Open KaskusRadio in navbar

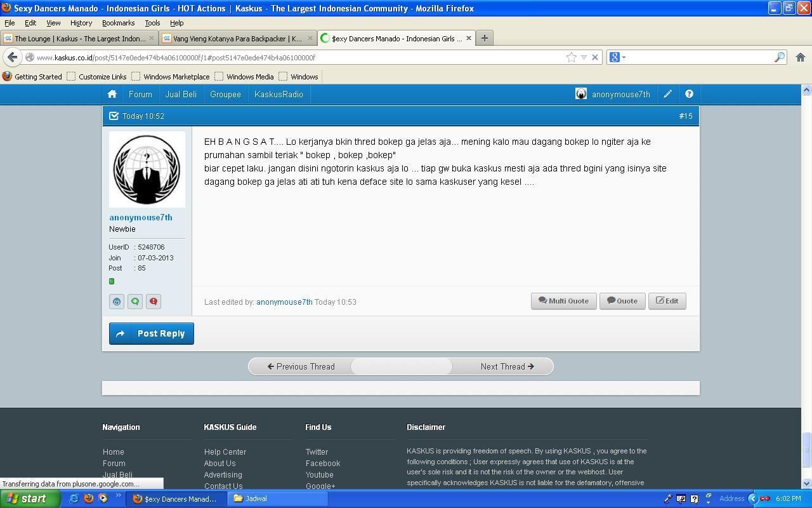[x=278, y=94]
